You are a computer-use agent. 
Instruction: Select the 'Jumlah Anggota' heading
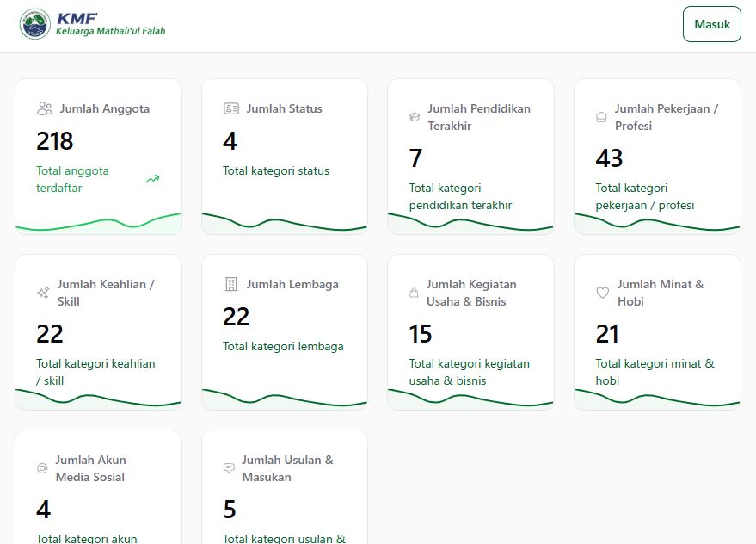pos(105,108)
